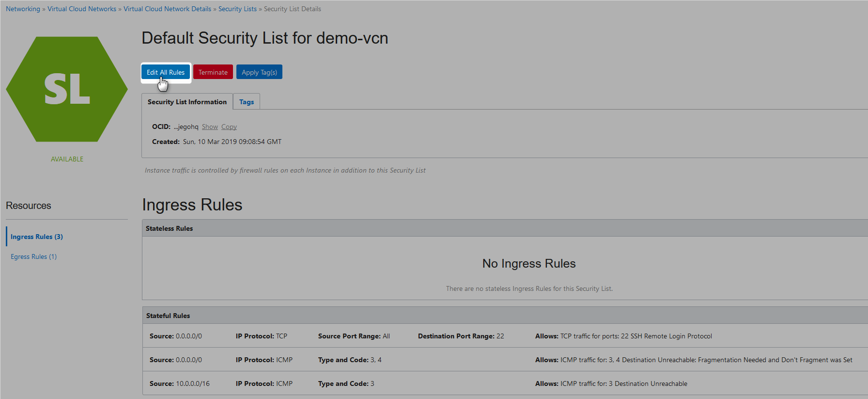Navigate to Security Lists breadcrumb
The width and height of the screenshot is (868, 399).
point(237,9)
